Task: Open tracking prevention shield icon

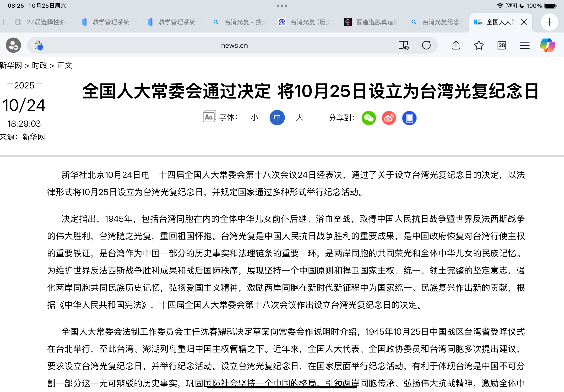Action: click(x=38, y=45)
